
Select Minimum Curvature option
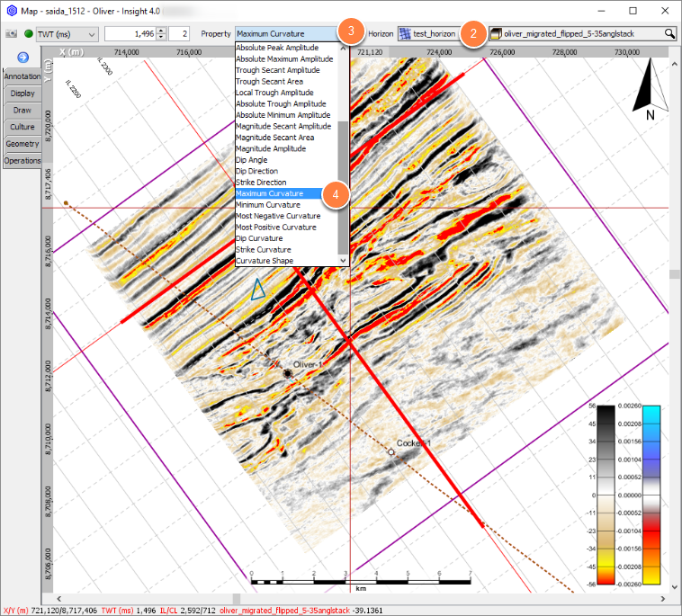(286, 205)
